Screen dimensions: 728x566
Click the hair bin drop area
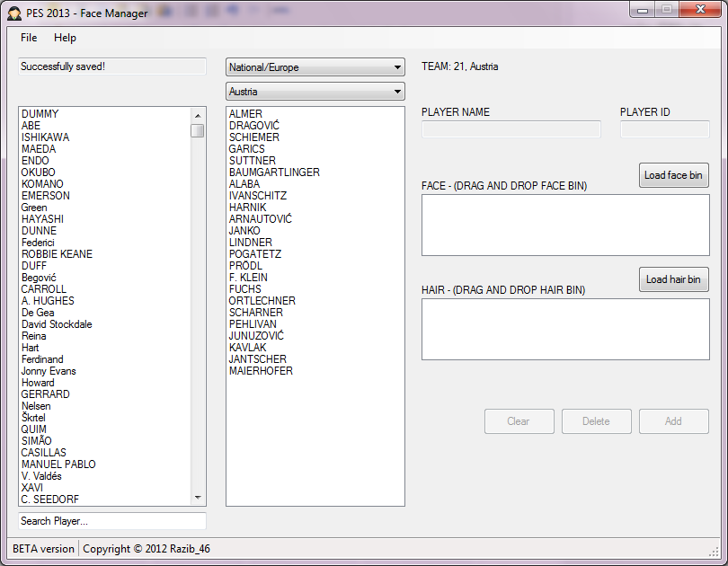pos(565,329)
